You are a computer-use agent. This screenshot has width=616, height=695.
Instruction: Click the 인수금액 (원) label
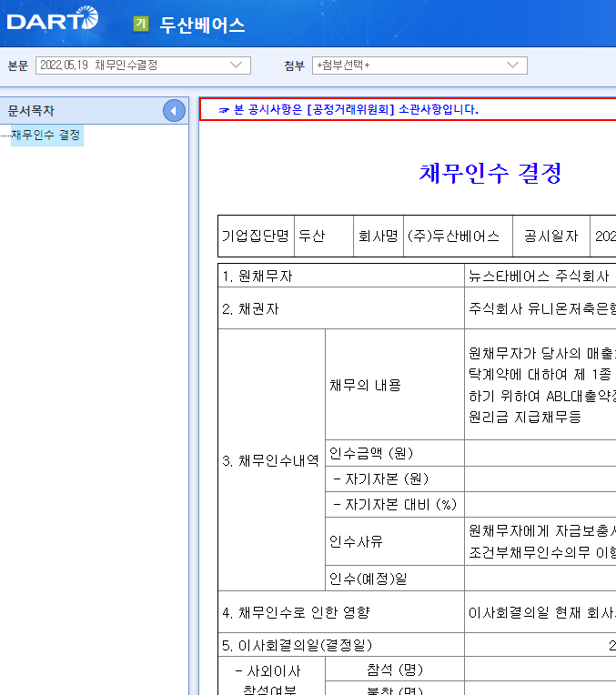371,453
